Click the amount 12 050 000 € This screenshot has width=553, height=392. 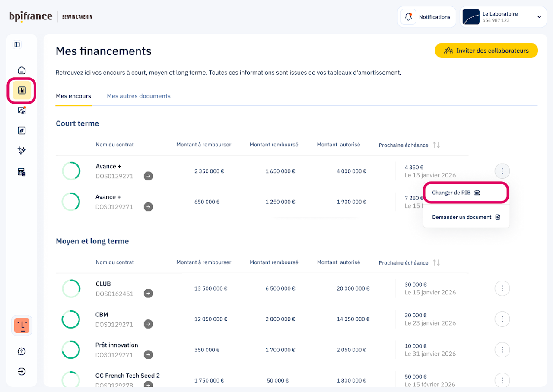tap(211, 319)
